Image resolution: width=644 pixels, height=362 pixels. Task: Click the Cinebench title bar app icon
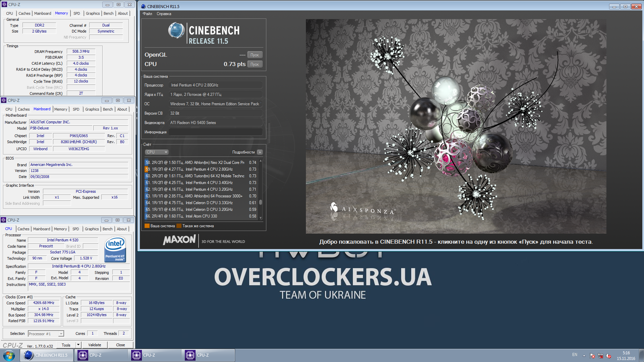144,6
